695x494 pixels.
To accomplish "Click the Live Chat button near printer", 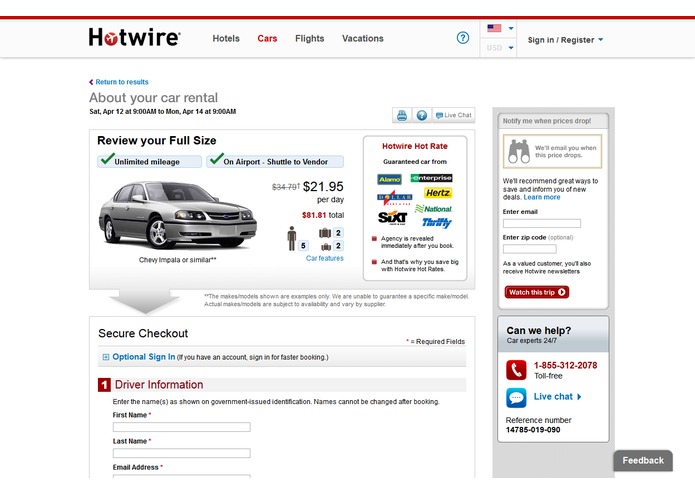I will coord(453,115).
